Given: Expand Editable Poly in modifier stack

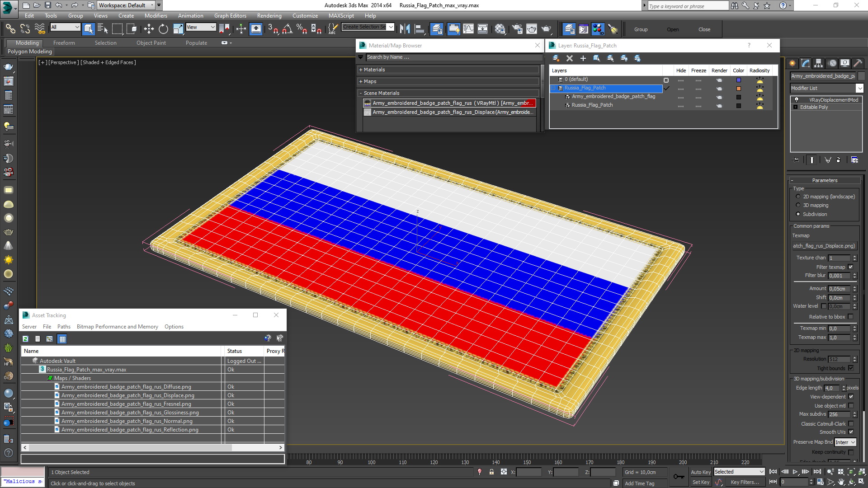Looking at the screenshot, I should [795, 107].
